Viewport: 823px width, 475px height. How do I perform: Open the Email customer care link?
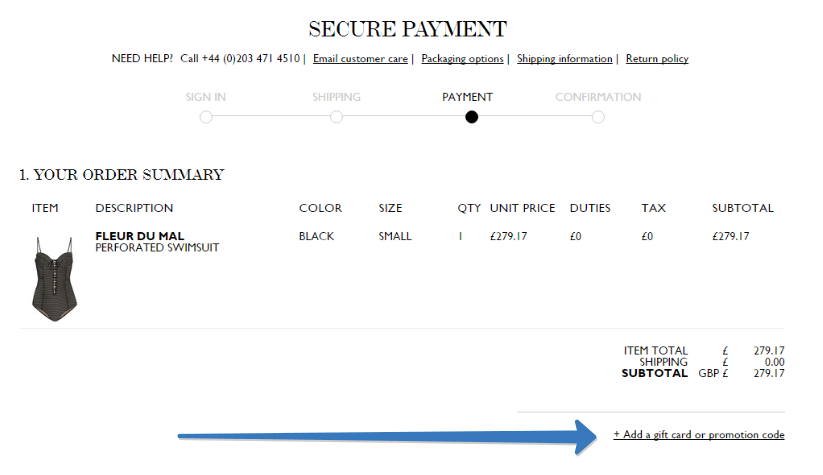[x=360, y=59]
